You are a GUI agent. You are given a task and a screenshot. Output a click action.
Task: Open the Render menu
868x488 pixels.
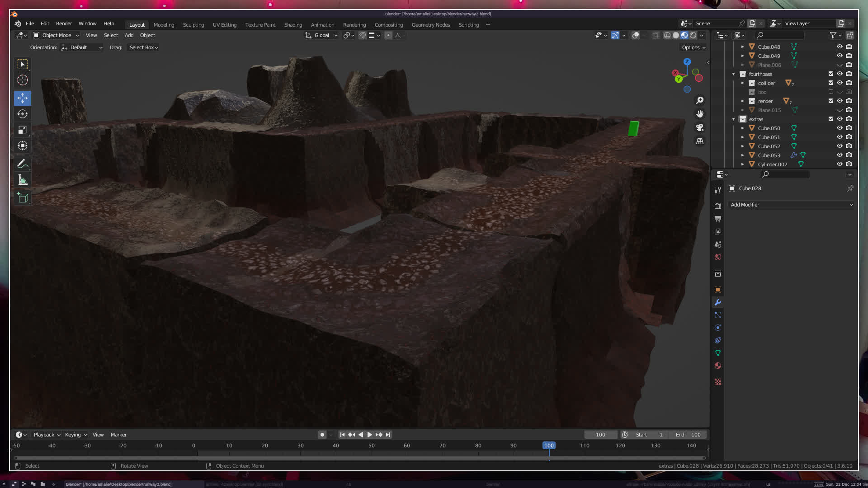tap(64, 23)
